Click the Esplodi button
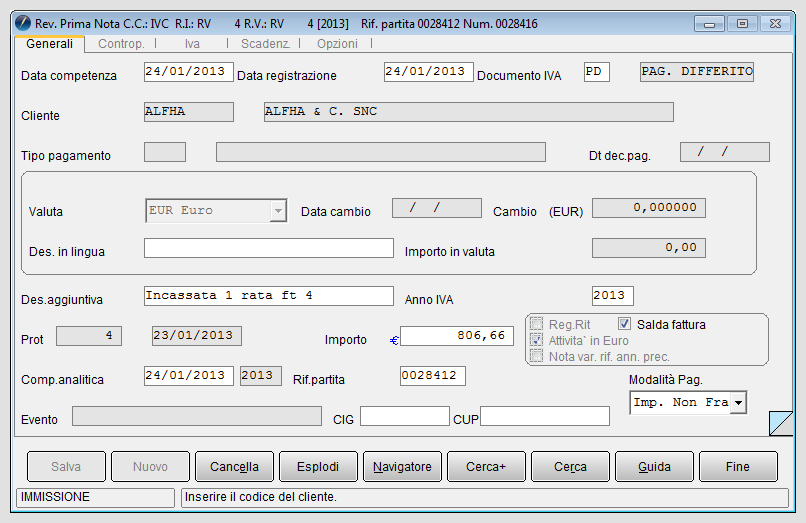 click(318, 466)
